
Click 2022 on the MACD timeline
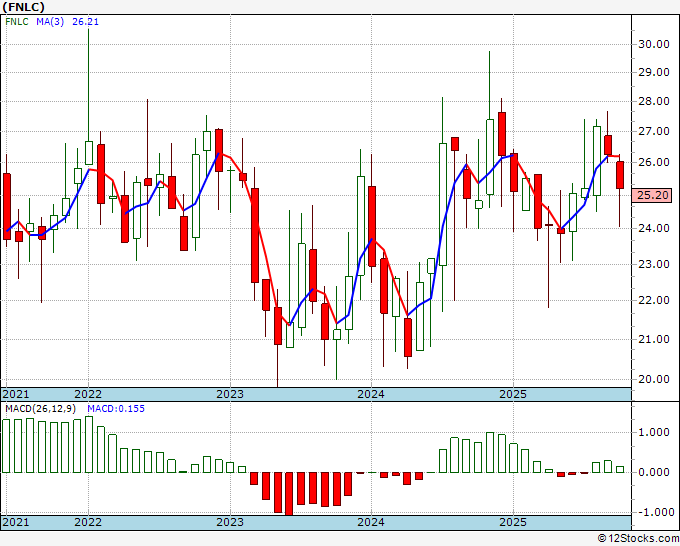(x=88, y=522)
